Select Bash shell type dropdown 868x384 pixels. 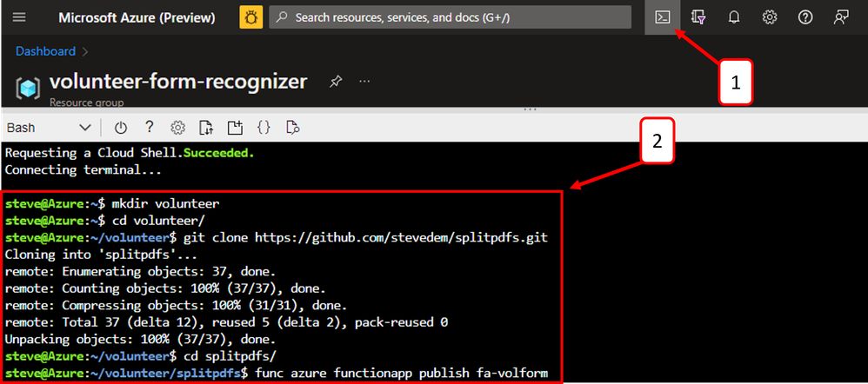tap(48, 128)
